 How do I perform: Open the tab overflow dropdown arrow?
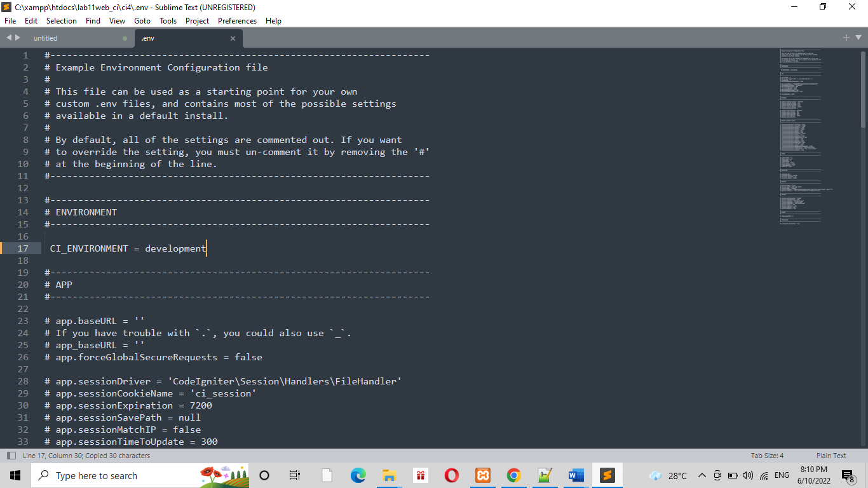(859, 37)
